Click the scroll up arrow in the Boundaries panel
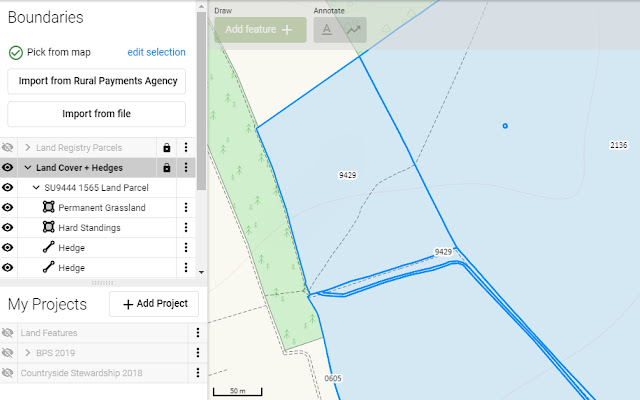The image size is (640, 400). 201,7
